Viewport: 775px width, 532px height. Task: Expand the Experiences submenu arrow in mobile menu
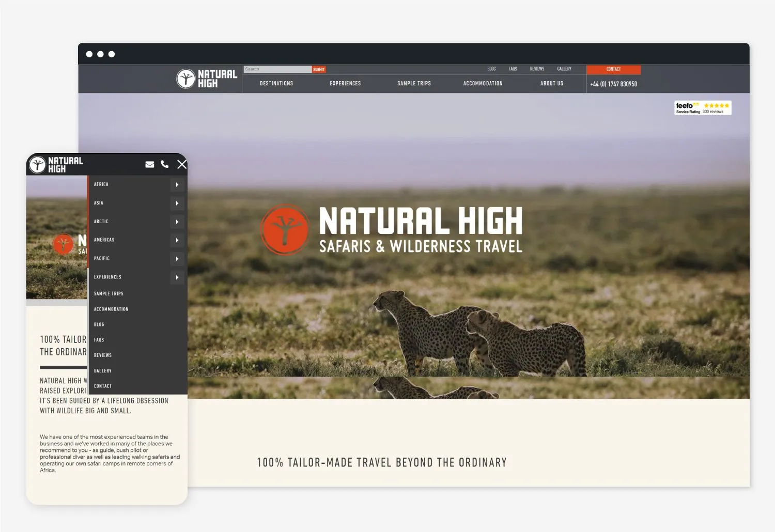pos(177,277)
